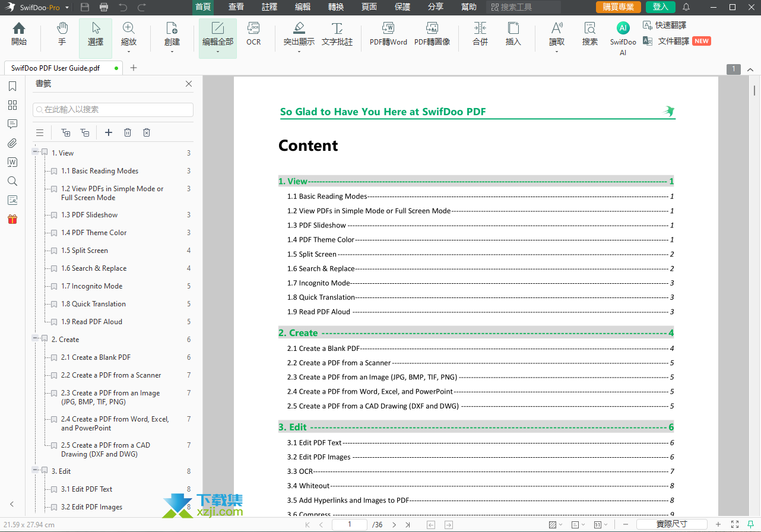The width and height of the screenshot is (761, 532).
Task: Switch to the 頁面 ribbon tab
Action: (x=369, y=7)
